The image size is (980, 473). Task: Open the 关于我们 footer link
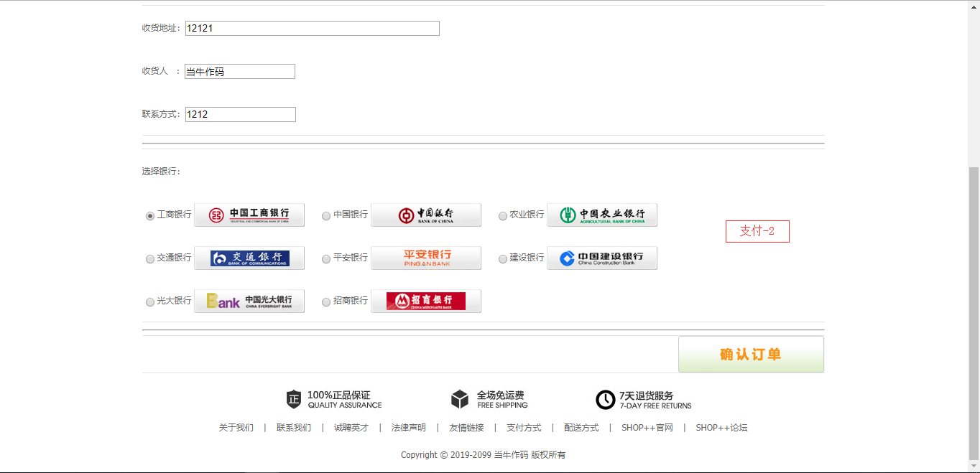[236, 428]
